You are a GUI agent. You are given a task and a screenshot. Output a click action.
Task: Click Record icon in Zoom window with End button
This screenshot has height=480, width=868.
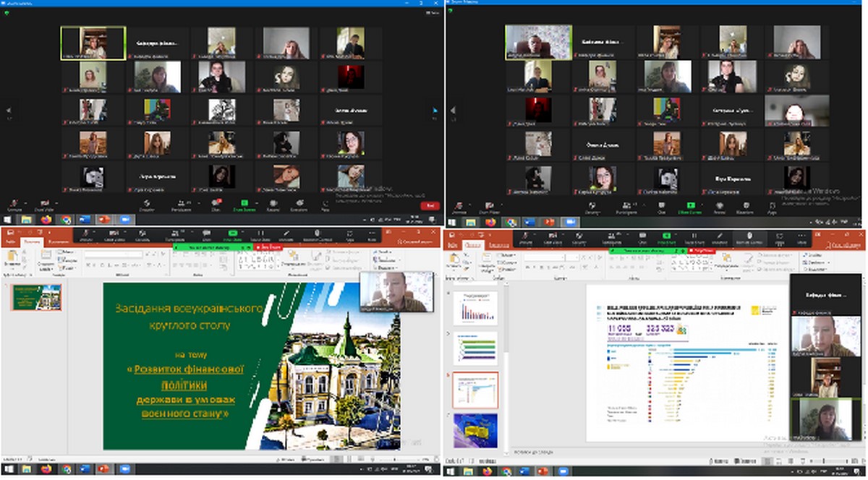point(272,204)
